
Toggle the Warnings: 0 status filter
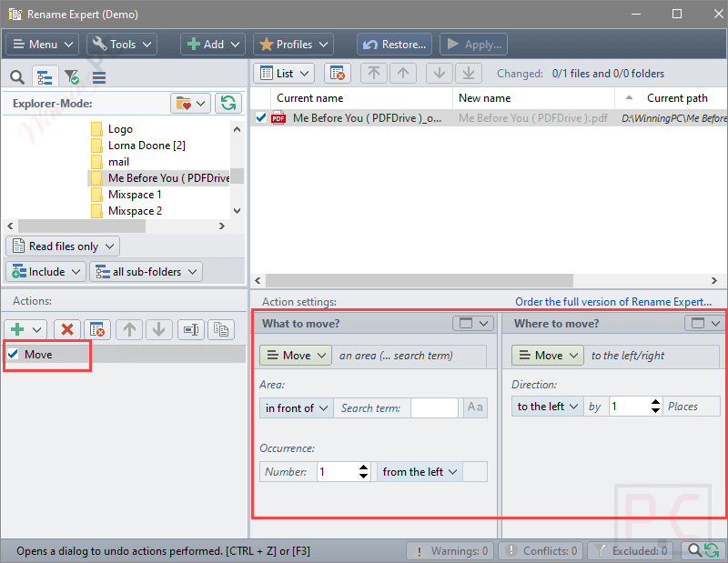(450, 550)
